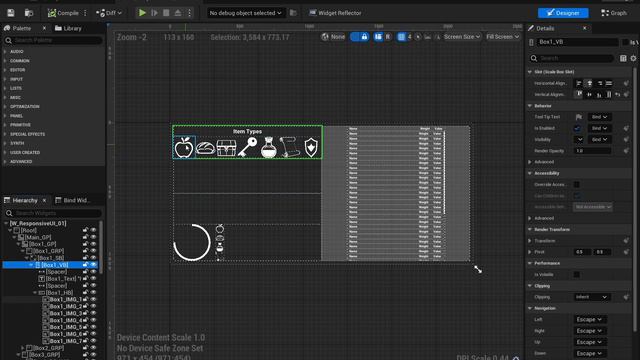
Task: Select the Hierarchy tab
Action: click(24, 200)
